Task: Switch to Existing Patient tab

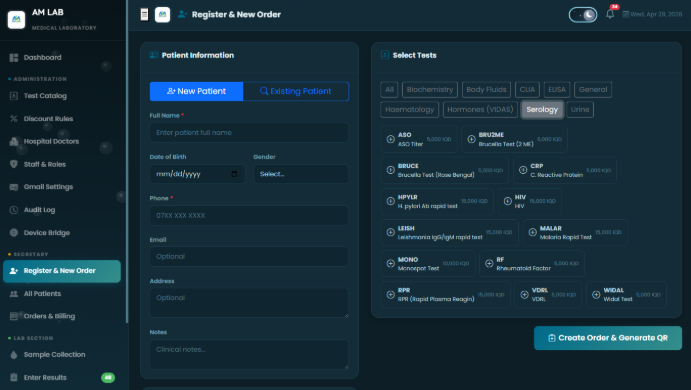Action: pos(296,91)
